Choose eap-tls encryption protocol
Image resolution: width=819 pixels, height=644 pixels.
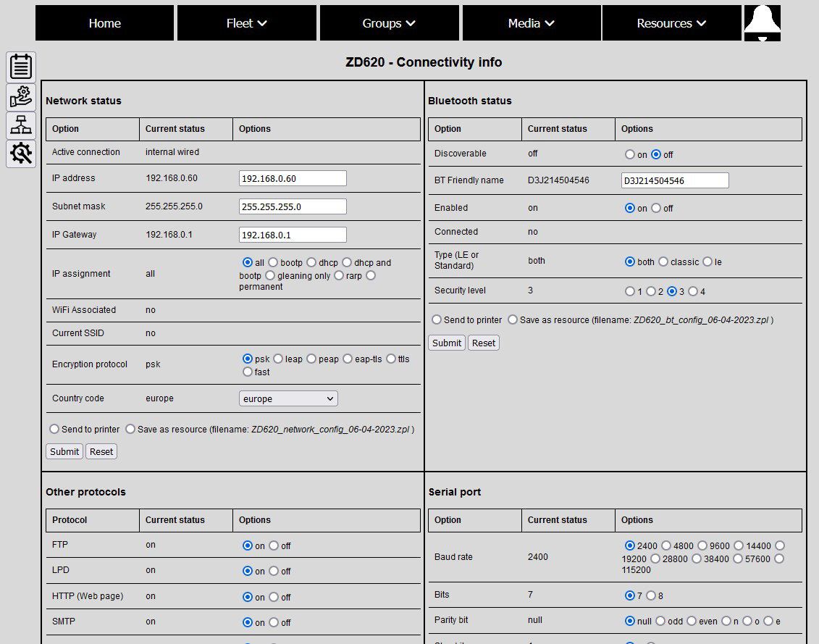point(348,359)
